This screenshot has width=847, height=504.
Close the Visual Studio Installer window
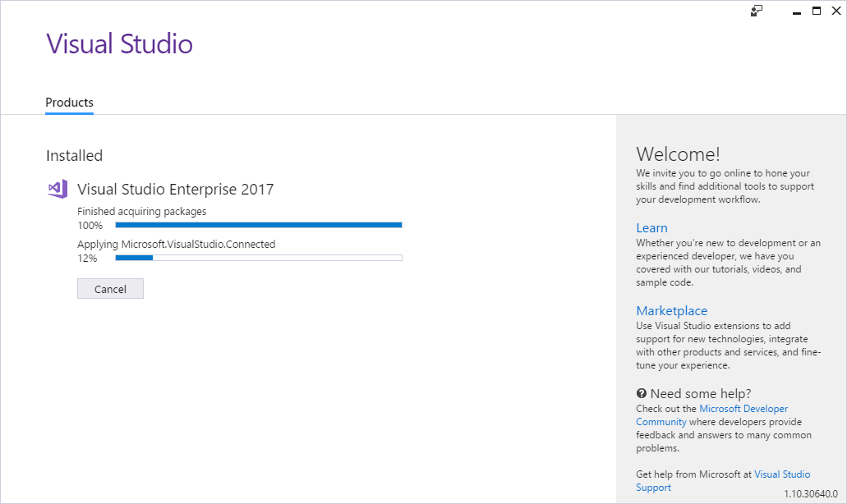836,11
